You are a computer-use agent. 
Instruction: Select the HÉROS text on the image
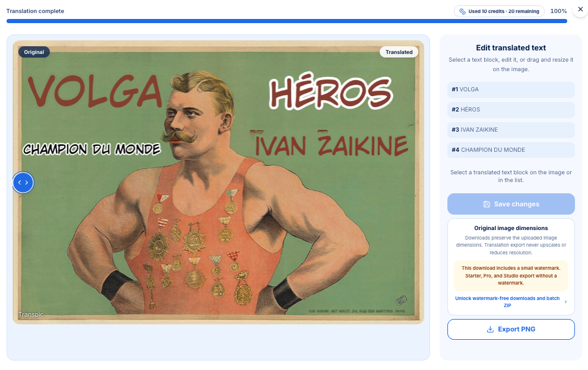coord(331,92)
